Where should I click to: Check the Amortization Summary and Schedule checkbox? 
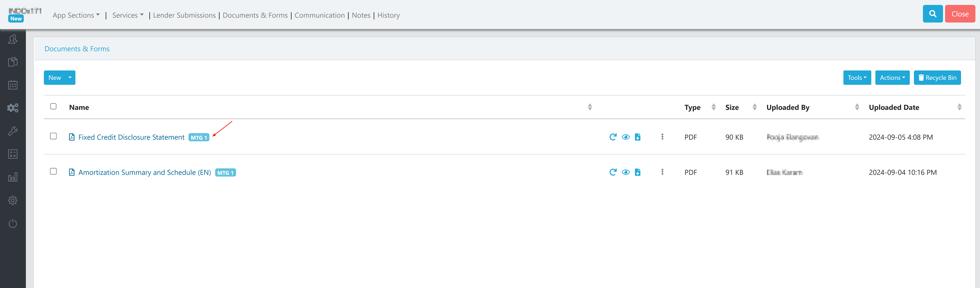click(53, 172)
